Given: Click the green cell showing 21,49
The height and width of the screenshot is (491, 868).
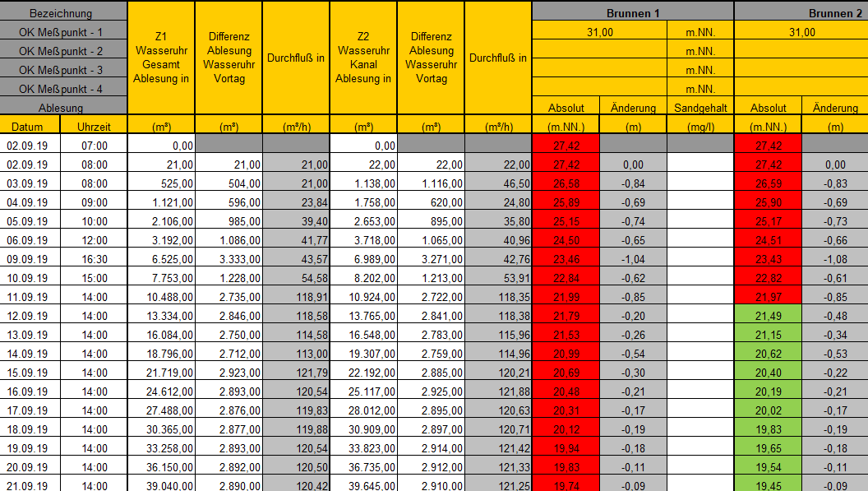Looking at the screenshot, I should click(x=767, y=315).
